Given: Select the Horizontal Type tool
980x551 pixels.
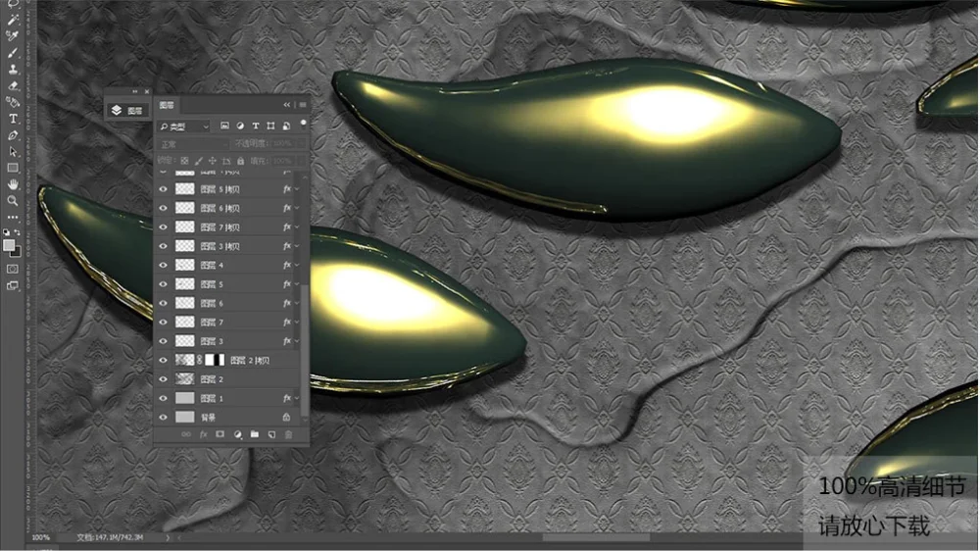Looking at the screenshot, I should point(13,119).
